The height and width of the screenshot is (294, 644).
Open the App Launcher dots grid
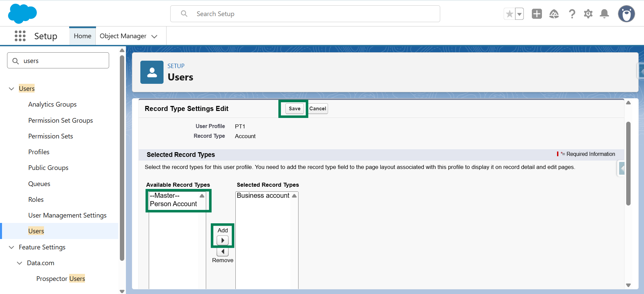(x=20, y=36)
